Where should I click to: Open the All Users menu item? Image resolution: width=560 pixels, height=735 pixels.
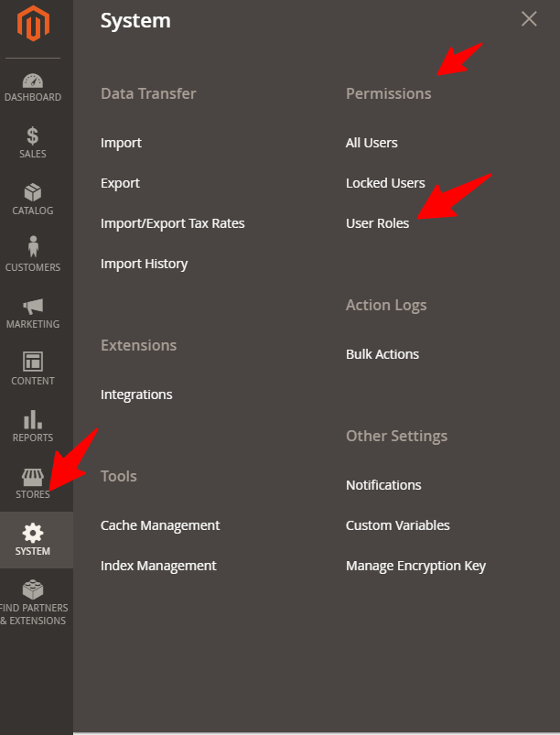pos(372,143)
